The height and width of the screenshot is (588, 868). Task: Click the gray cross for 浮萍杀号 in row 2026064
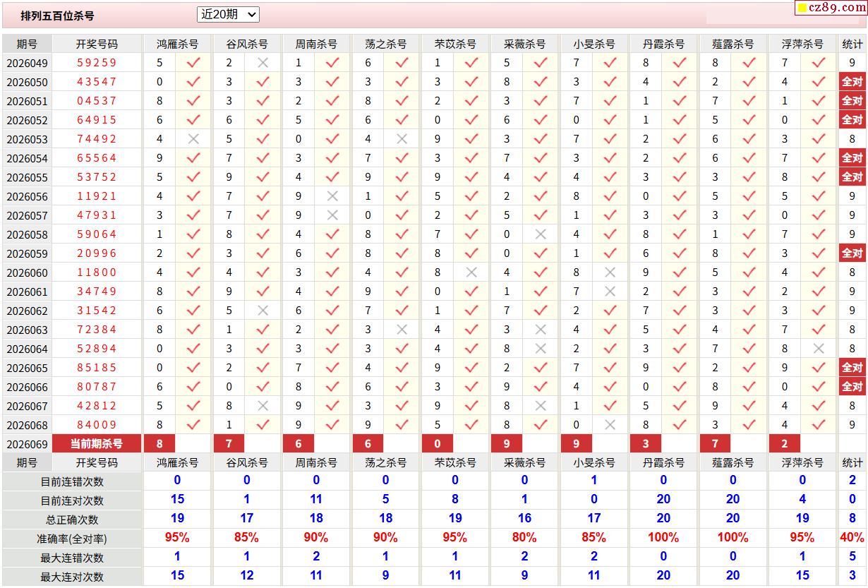(819, 349)
